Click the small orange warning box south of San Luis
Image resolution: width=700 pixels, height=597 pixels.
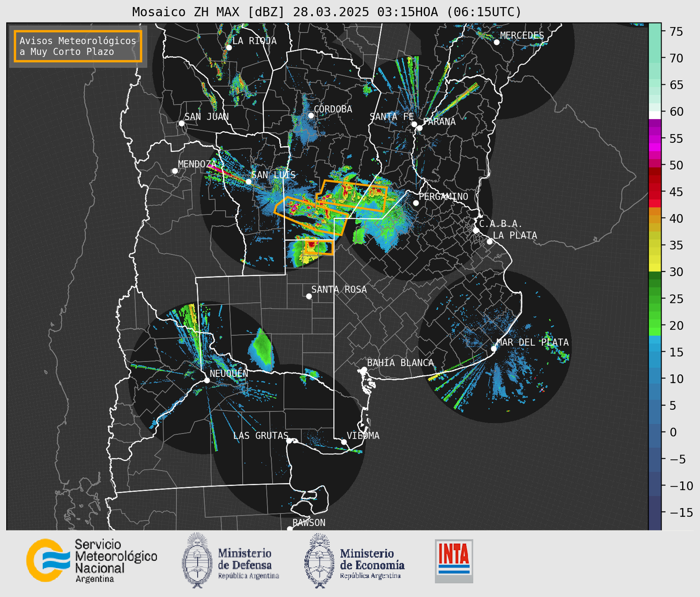(x=319, y=247)
